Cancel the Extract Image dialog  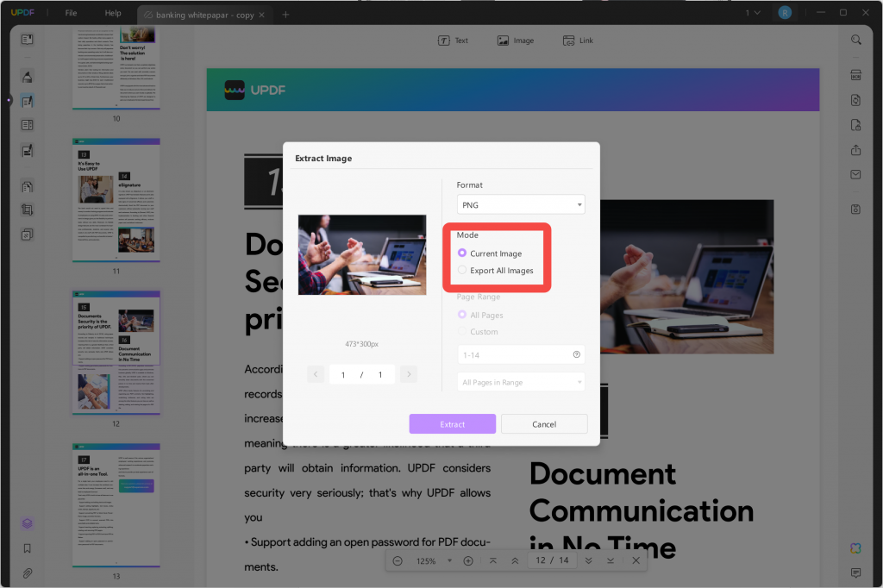tap(544, 423)
